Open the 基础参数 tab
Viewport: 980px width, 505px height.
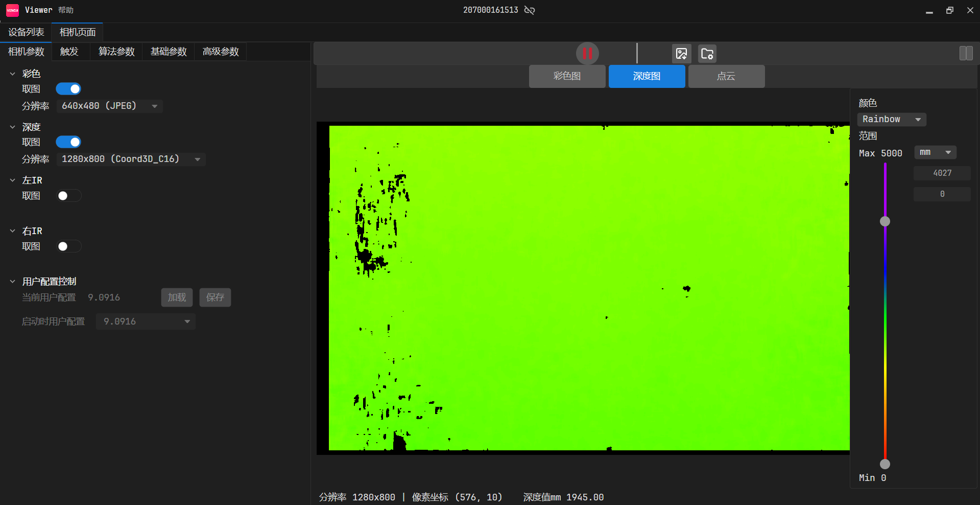tap(169, 52)
